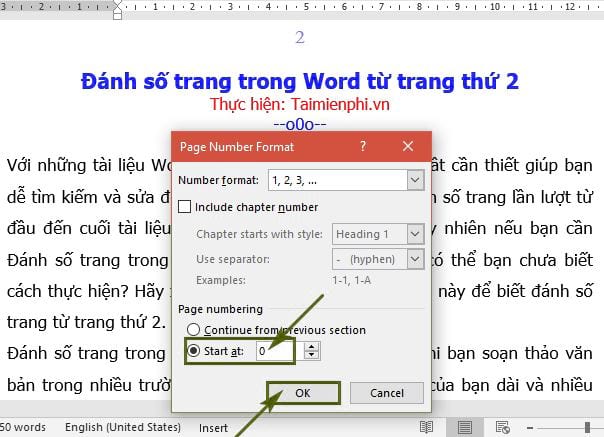Click English (United States) language in status bar
This screenshot has height=437, width=604.
pyautogui.click(x=123, y=427)
